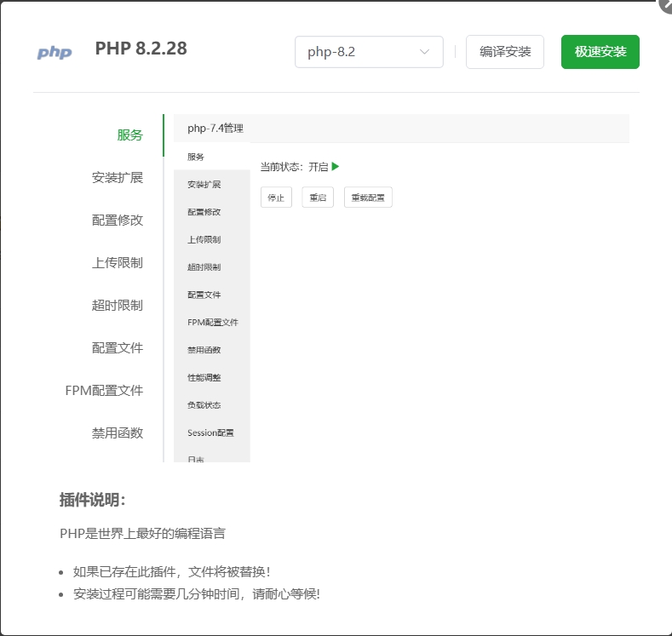Select the large 禁用函数 sidebar tab
This screenshot has height=636, width=672.
(118, 433)
